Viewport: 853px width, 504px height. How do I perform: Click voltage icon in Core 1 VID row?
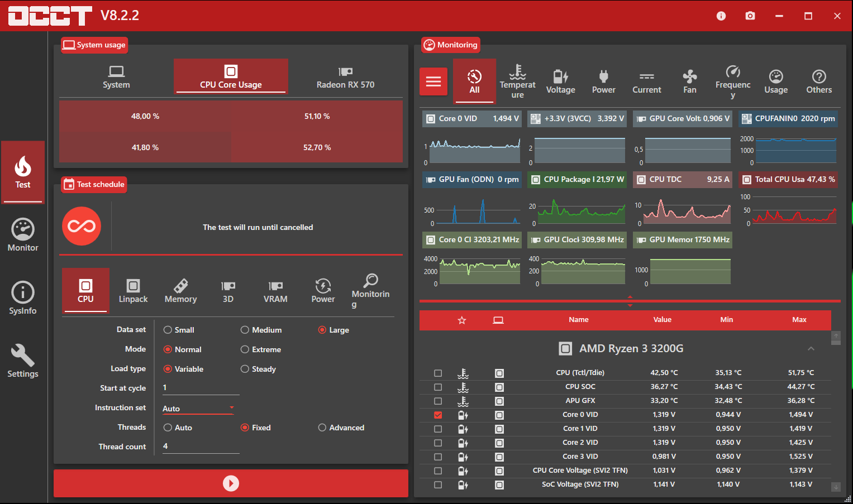coord(463,429)
